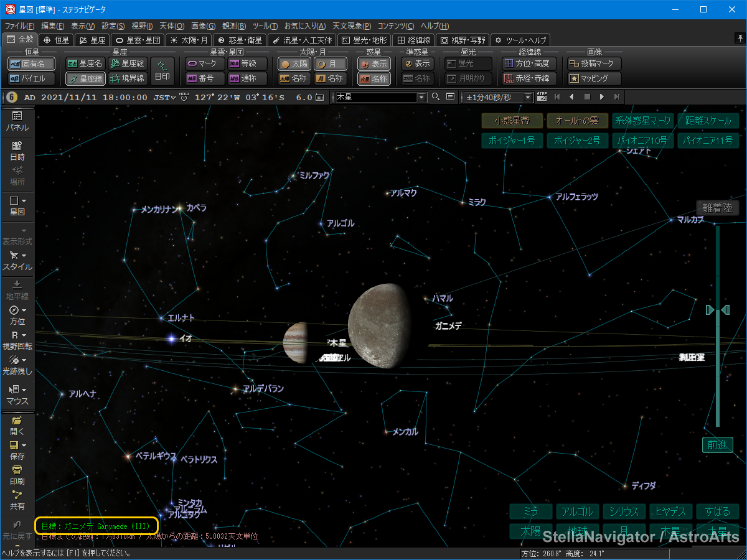Click the ボイジャー1号 button
Screen dimensions: 747x560
click(512, 141)
